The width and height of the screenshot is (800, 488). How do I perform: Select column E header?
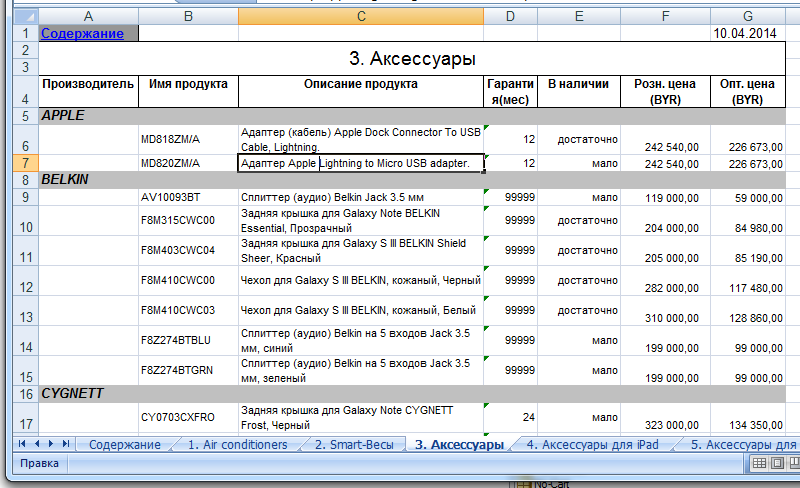coord(579,16)
